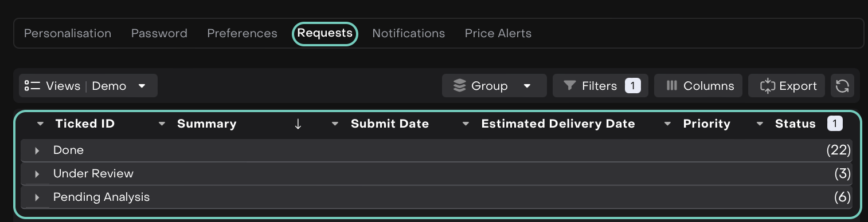Click the Group layers icon
Screen dimensions: 868x222
pyautogui.click(x=459, y=86)
